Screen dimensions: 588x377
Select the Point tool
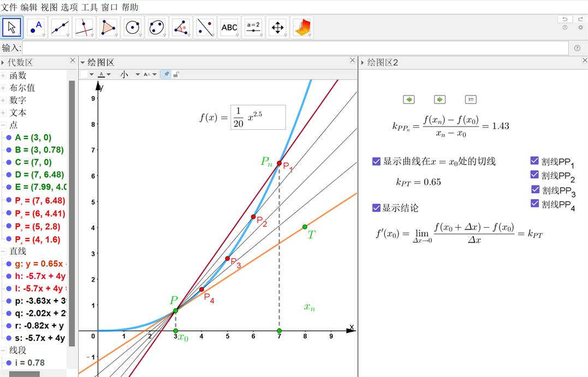[36, 27]
